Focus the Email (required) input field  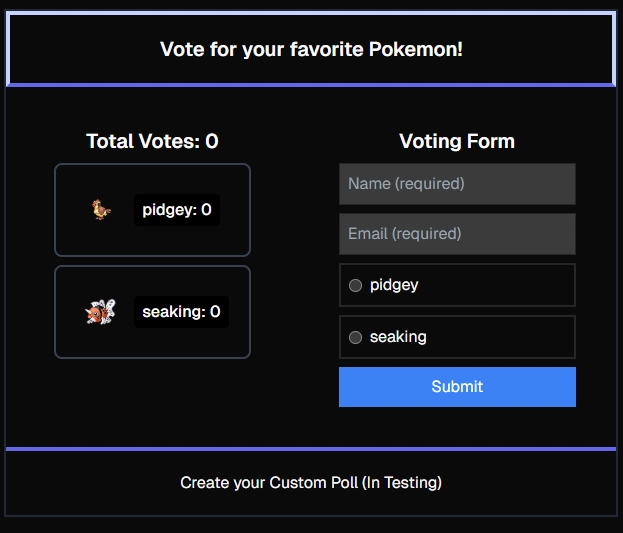[457, 234]
